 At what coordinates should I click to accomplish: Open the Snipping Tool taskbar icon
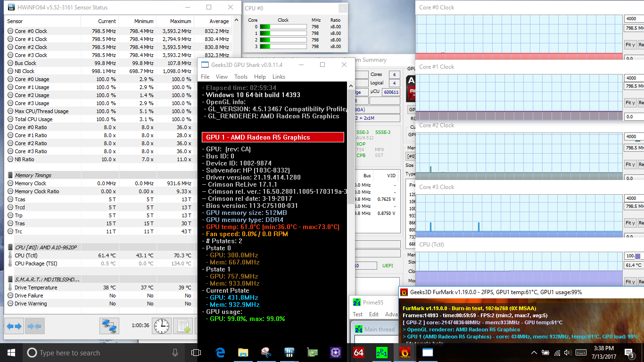[266, 353]
